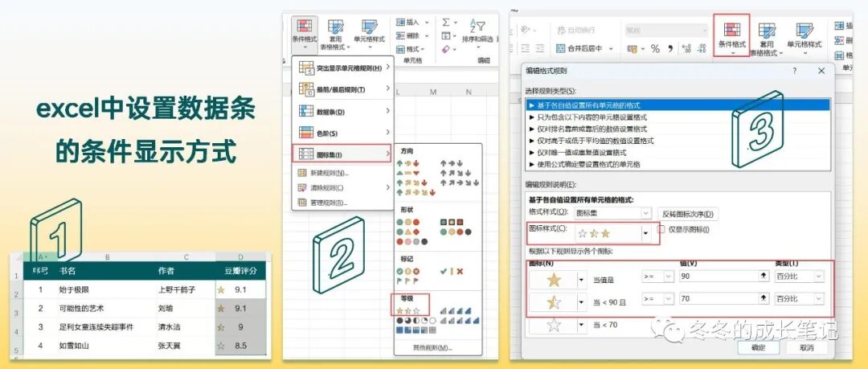Open 数据条(D) data bars submenu
Viewport: 868px width, 369px height.
[343, 112]
